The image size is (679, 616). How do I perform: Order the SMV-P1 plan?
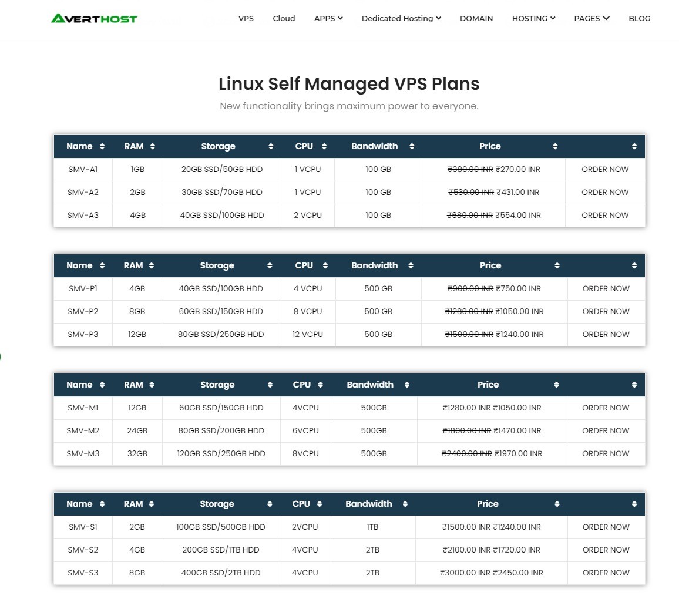point(606,288)
